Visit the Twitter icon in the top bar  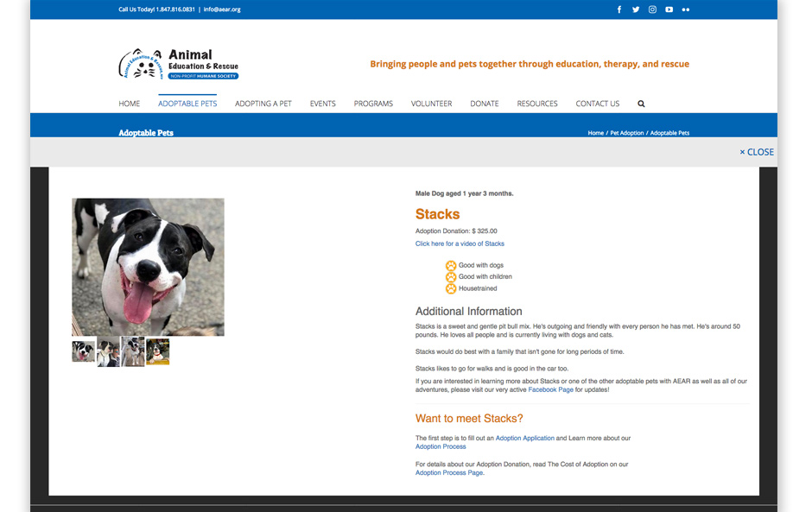click(x=636, y=9)
